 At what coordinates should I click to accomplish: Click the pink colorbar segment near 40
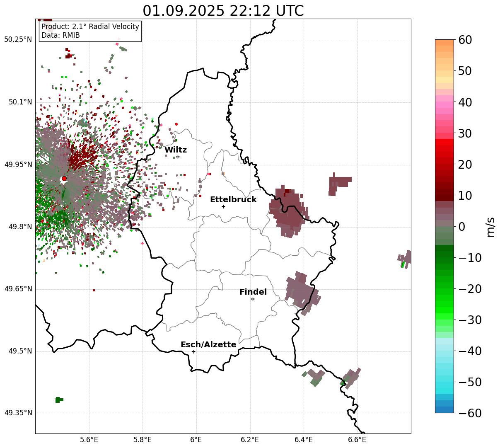[444, 104]
